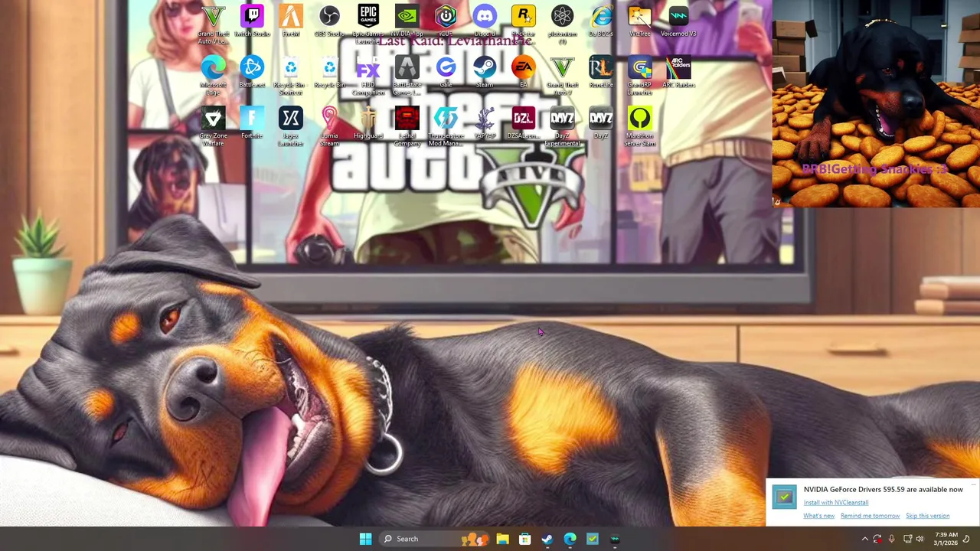Screen dimensions: 980x551
Task: Open network settings from tray
Action: click(907, 539)
